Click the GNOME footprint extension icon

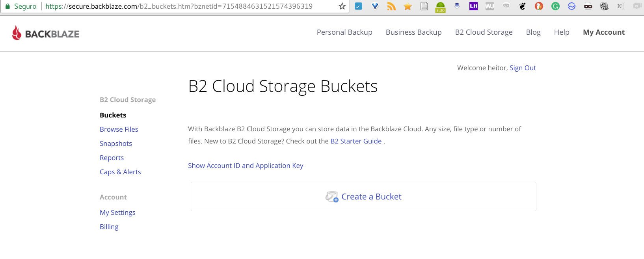pyautogui.click(x=523, y=6)
